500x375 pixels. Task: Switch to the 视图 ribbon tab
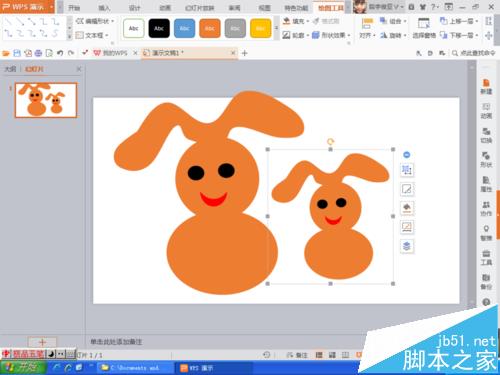[x=264, y=8]
